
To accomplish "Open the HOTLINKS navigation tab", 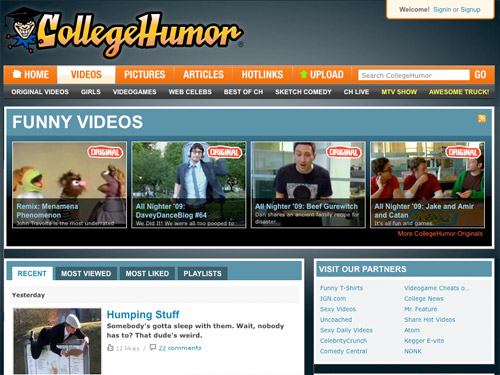I will tap(262, 75).
